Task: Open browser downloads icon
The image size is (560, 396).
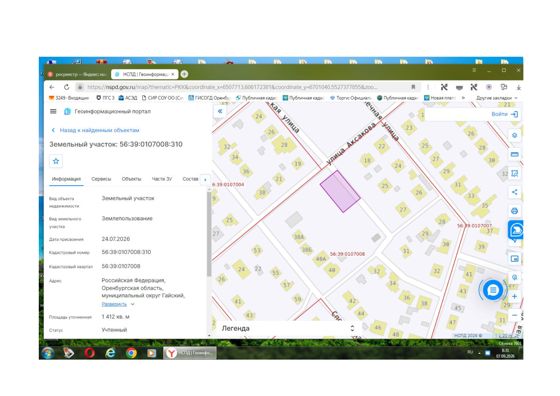Action: 519,87
